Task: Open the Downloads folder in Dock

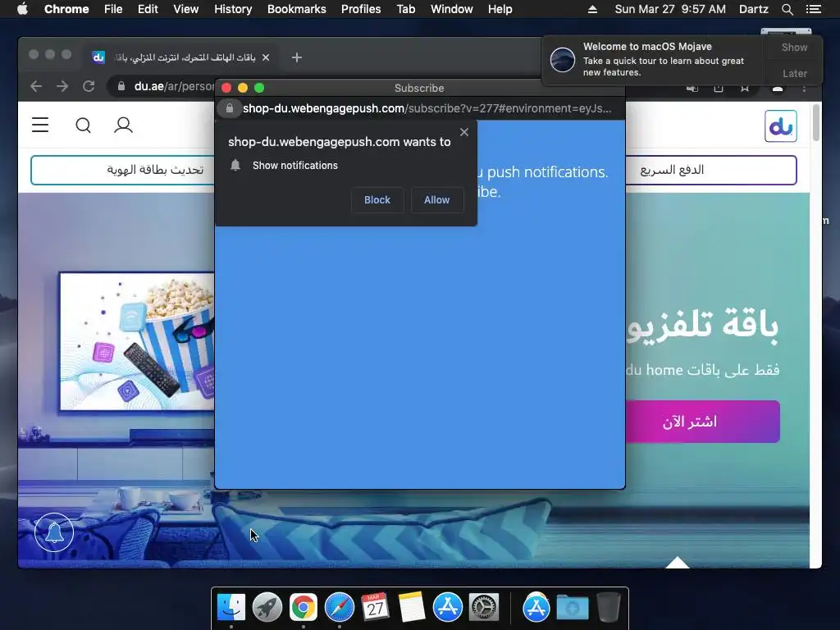Action: click(572, 608)
